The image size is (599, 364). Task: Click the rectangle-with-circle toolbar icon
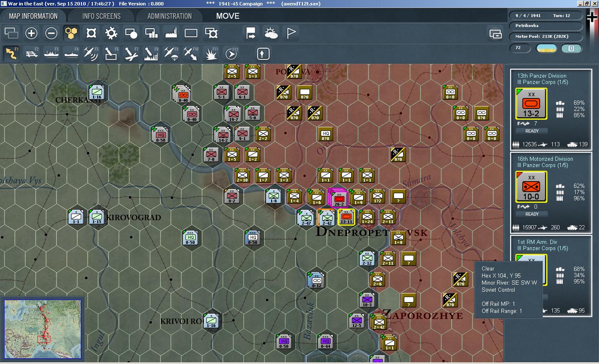[x=131, y=33]
